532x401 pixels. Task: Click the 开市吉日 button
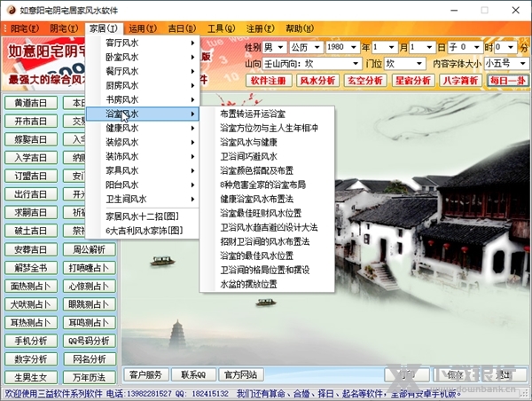tap(31, 122)
